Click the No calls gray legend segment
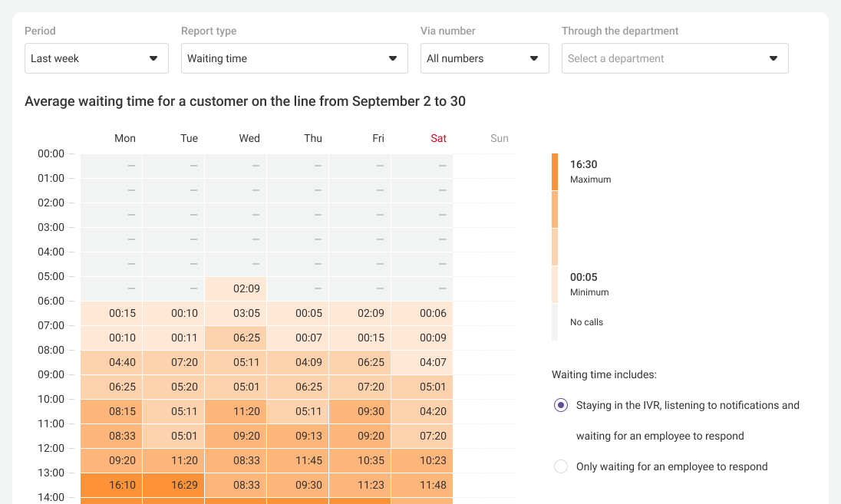This screenshot has width=841, height=504. pos(555,322)
